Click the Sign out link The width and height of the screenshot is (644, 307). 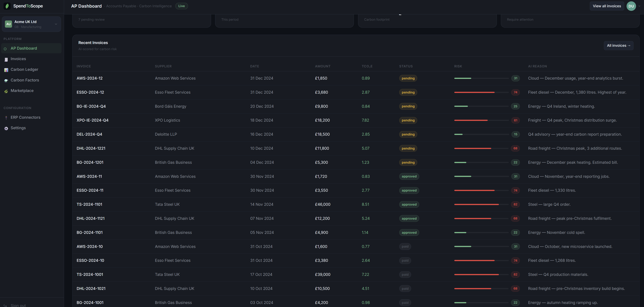pyautogui.click(x=18, y=305)
